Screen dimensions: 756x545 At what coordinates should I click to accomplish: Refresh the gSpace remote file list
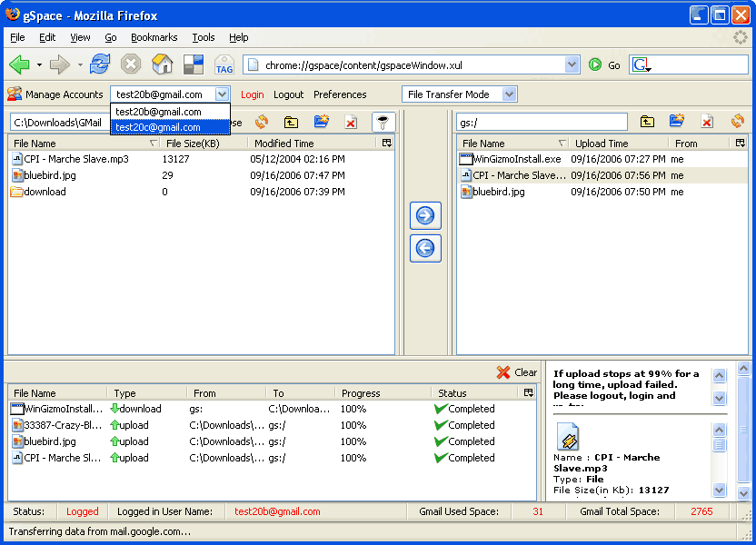coord(738,121)
